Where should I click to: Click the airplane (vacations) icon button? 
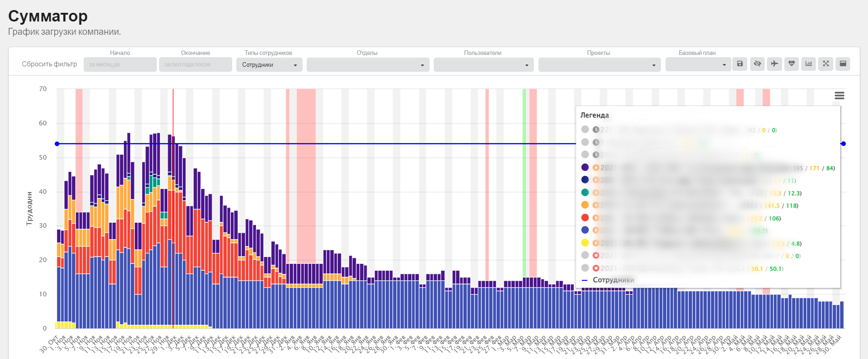pos(774,64)
